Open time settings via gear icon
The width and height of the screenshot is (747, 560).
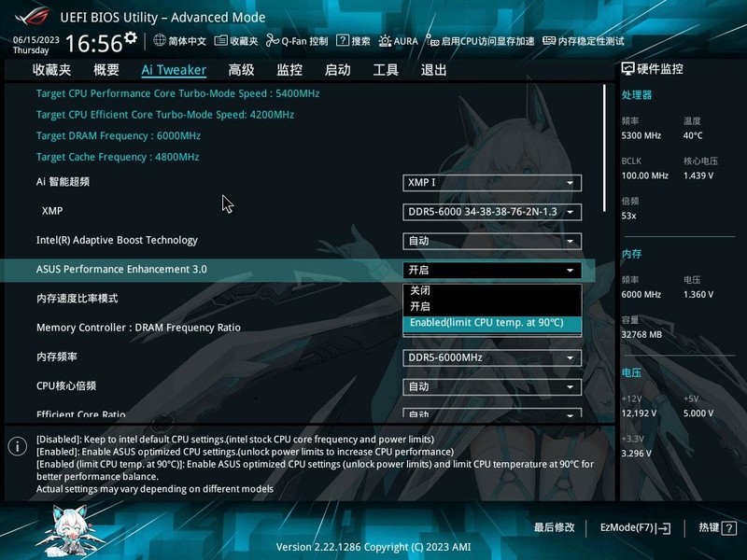130,37
